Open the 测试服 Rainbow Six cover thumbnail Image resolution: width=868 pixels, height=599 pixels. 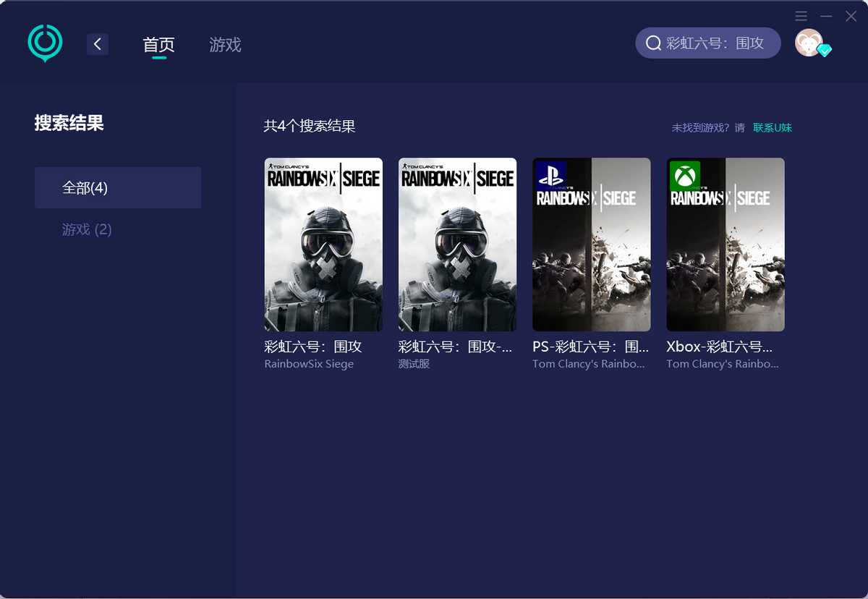click(x=457, y=245)
